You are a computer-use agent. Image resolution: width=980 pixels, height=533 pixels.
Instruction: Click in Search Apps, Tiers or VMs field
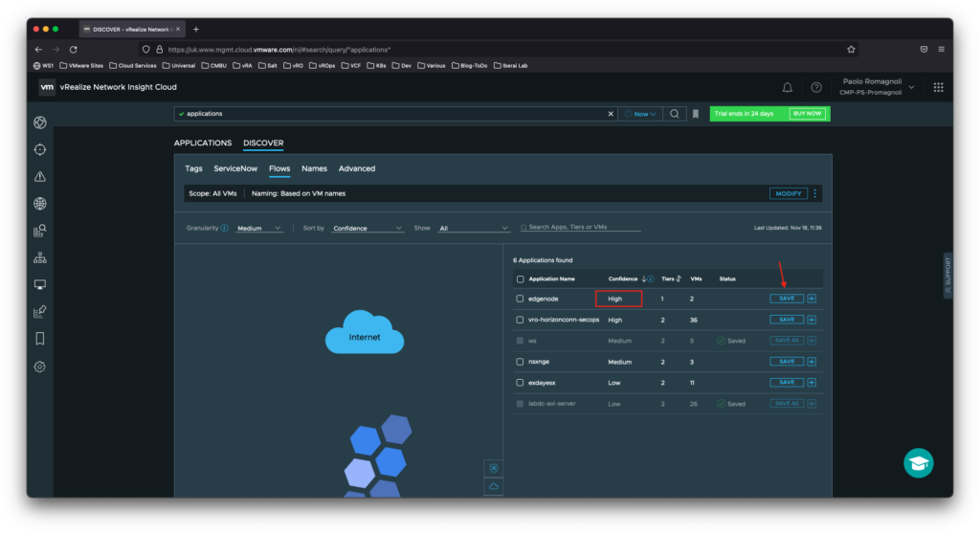581,228
